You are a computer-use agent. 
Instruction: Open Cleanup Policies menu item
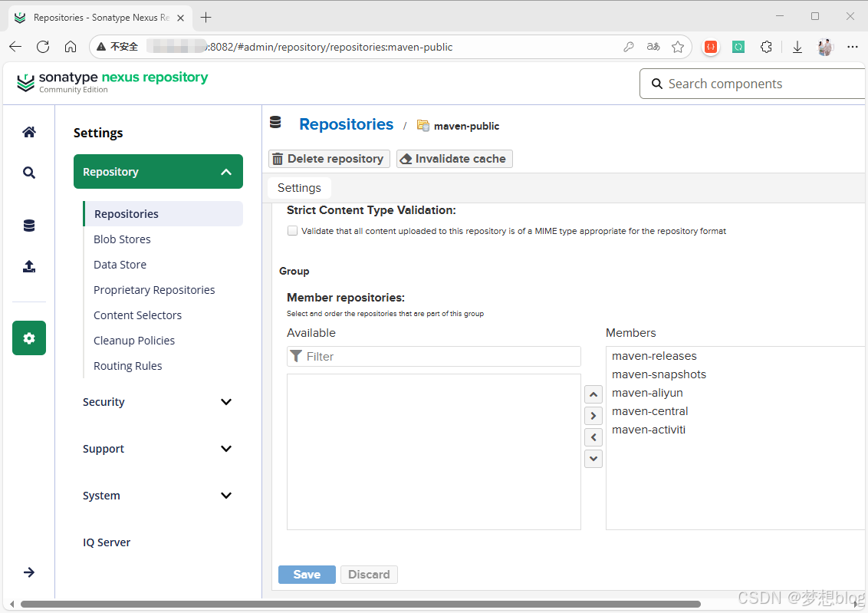134,341
